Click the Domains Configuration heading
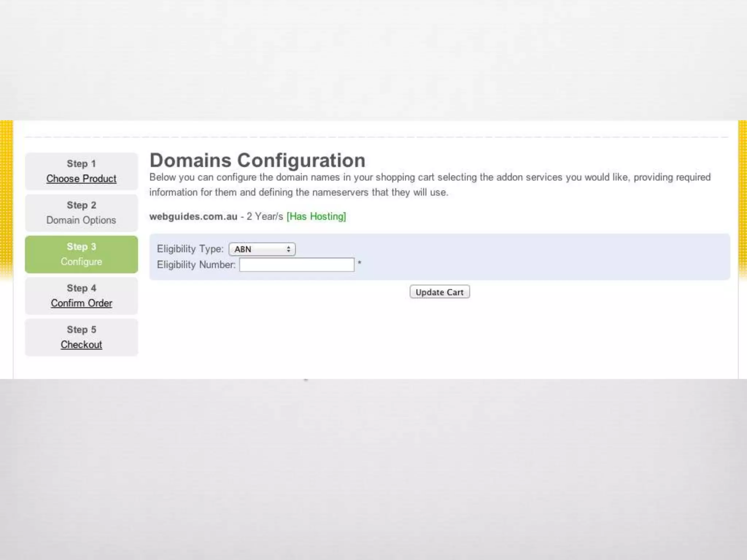Viewport: 747px width, 560px height. (258, 160)
